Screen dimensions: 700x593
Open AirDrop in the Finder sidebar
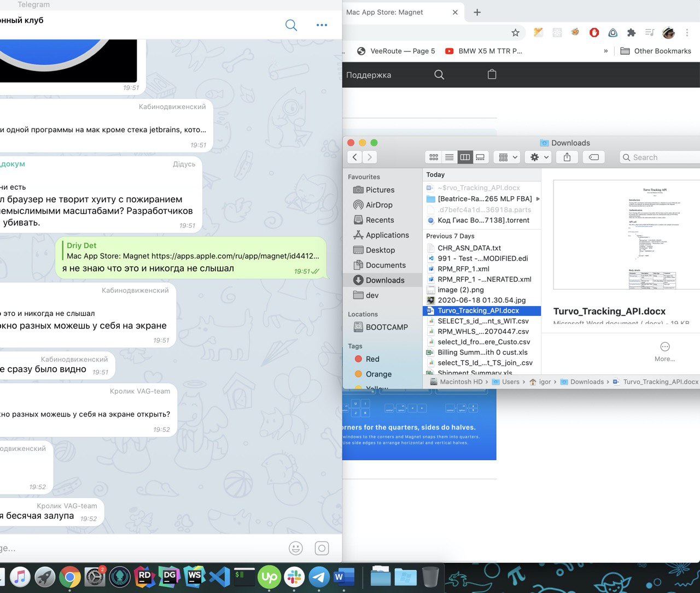379,205
